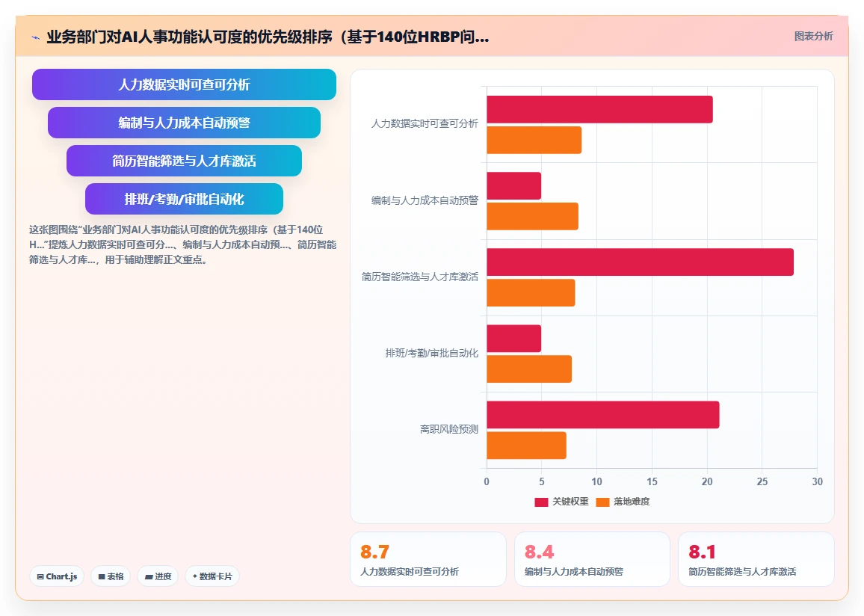Click 编制与人力成本自动预警 caption under 8.4
Viewport: 864px width, 616px height.
(573, 572)
